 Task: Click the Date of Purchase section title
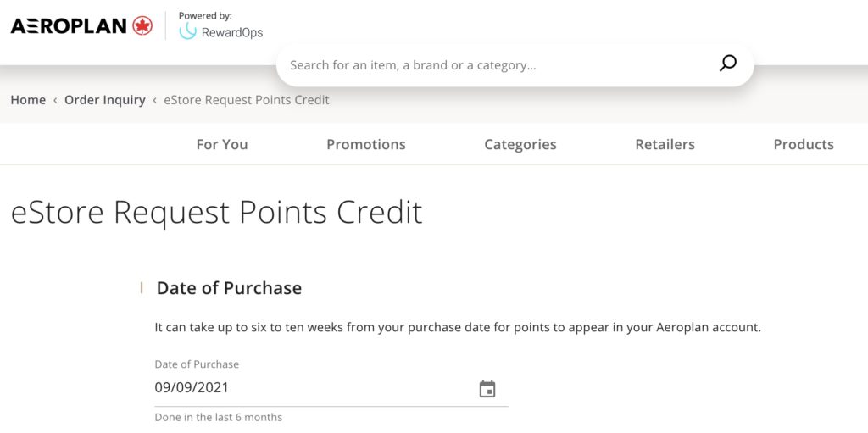click(x=229, y=288)
